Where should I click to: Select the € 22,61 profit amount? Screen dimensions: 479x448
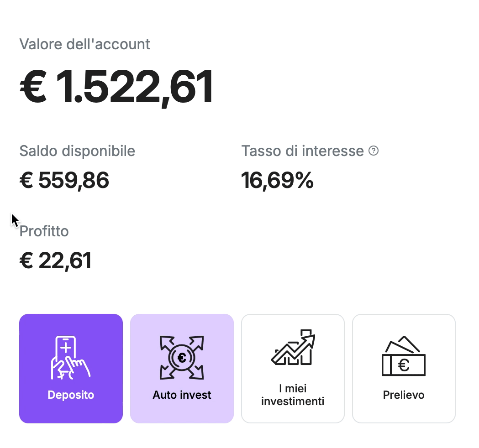pyautogui.click(x=56, y=261)
